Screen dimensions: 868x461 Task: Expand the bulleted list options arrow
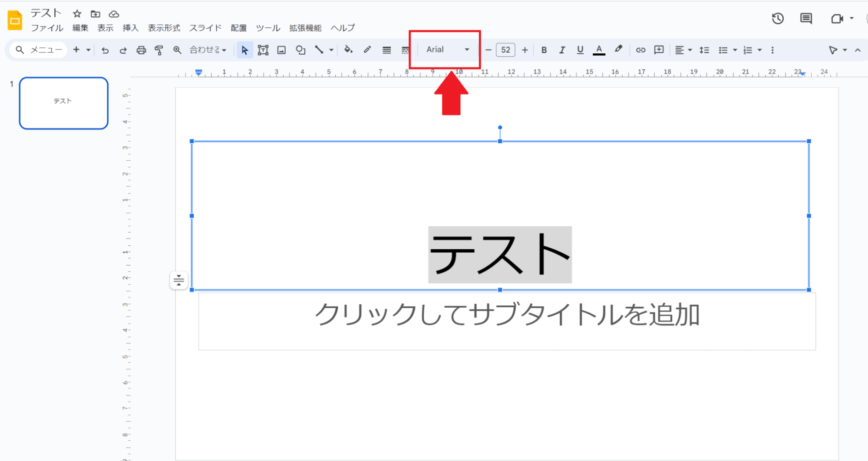pyautogui.click(x=735, y=50)
